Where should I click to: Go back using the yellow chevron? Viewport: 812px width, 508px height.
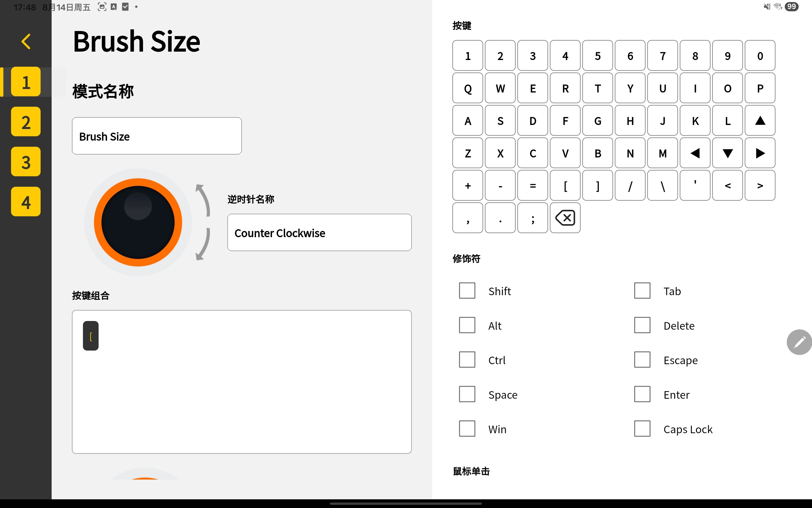click(26, 42)
